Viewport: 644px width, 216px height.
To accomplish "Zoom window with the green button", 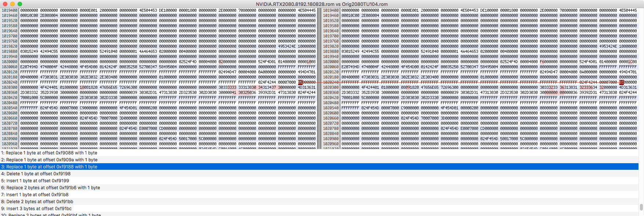I will click(19, 4).
